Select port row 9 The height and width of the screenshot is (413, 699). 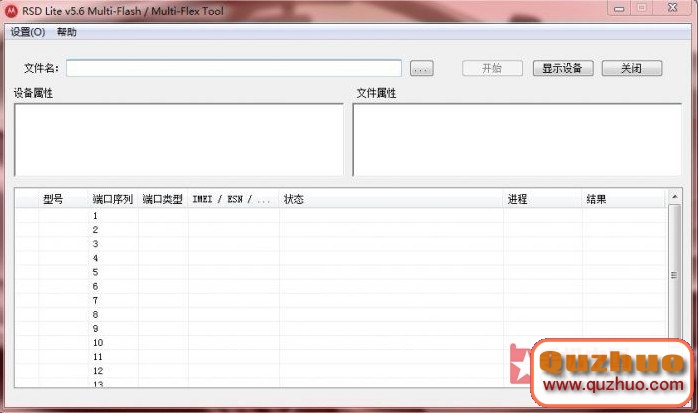pos(341,329)
